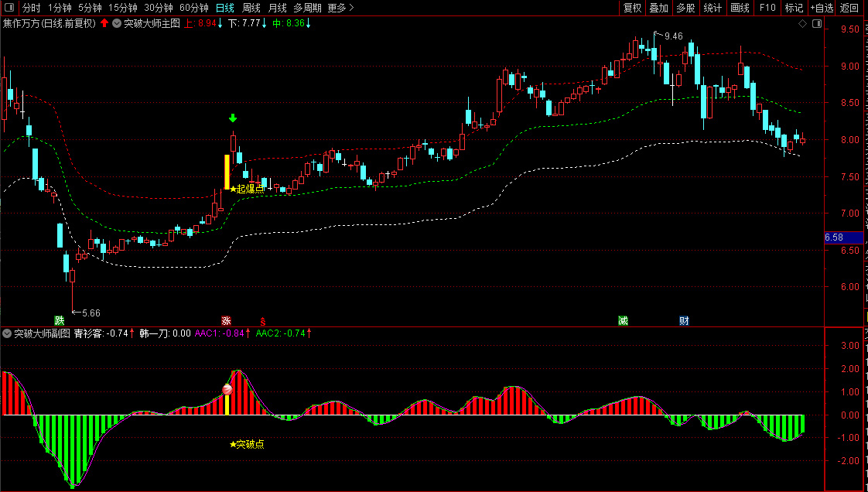Activate the 画线 drawing tool
The image size is (868, 492).
pos(740,8)
